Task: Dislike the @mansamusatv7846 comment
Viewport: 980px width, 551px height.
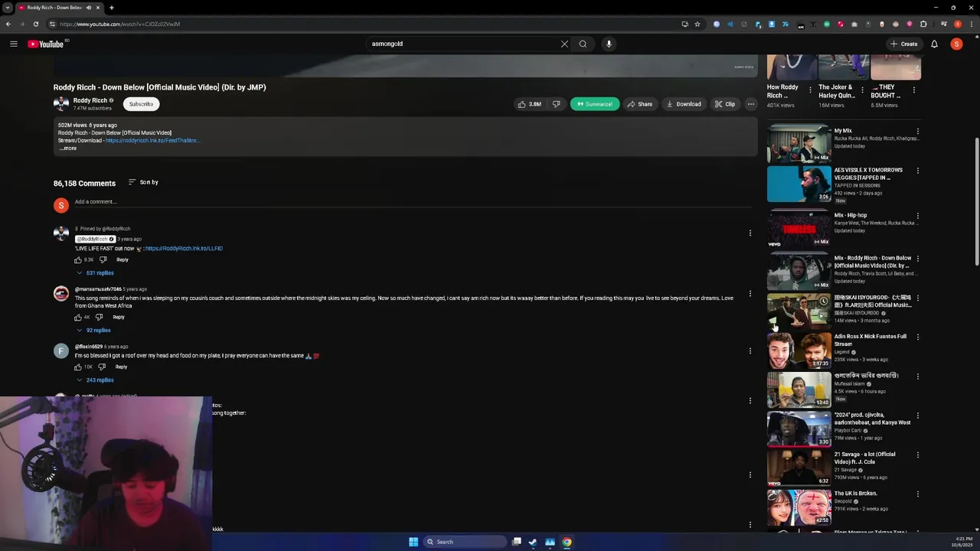Action: tap(99, 317)
